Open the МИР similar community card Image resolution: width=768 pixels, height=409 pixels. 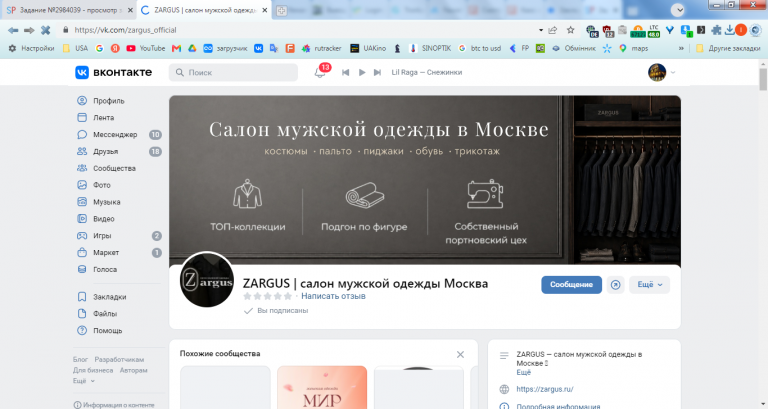click(x=322, y=387)
